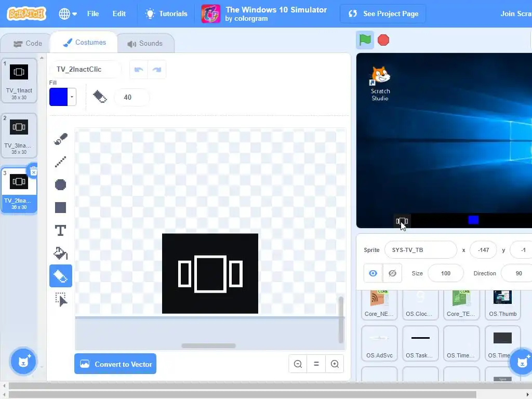Click the Undo arrow

(x=138, y=70)
